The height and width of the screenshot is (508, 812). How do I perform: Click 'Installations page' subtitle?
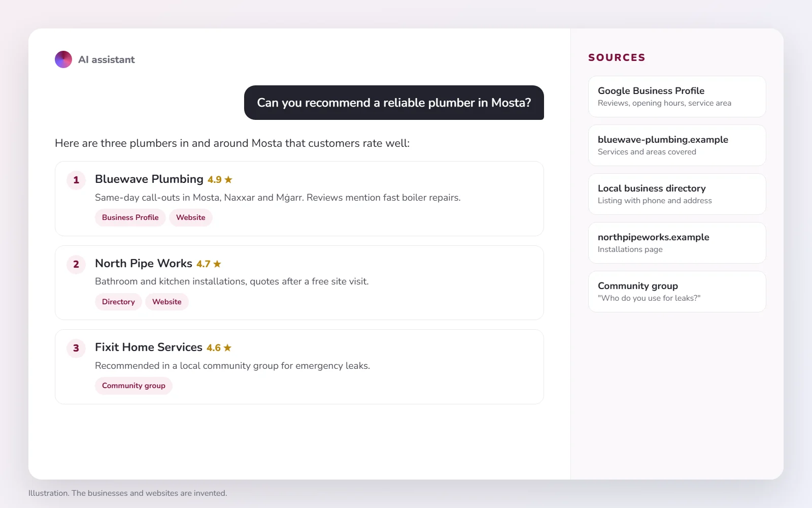coord(630,249)
